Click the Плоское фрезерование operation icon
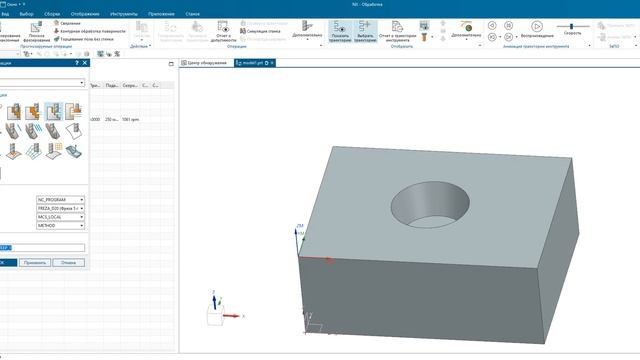This screenshot has height=360, width=640. pos(36,31)
